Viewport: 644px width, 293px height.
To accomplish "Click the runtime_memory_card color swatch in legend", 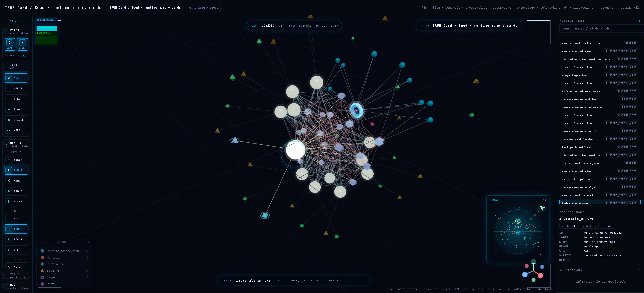I will (42, 251).
